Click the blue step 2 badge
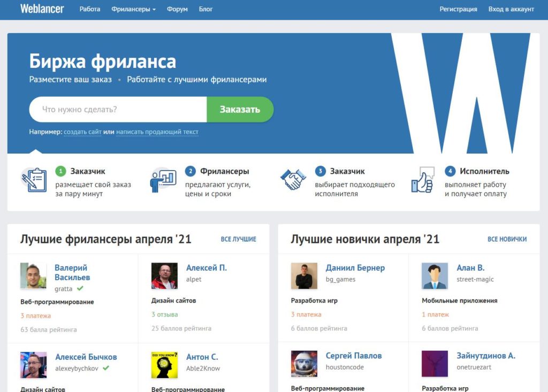This screenshot has width=548, height=392. pos(191,171)
